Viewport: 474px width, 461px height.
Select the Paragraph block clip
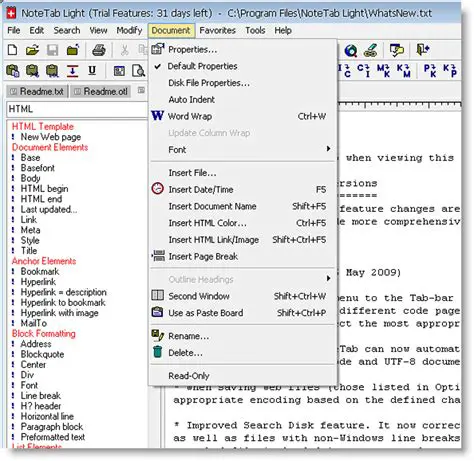52,427
